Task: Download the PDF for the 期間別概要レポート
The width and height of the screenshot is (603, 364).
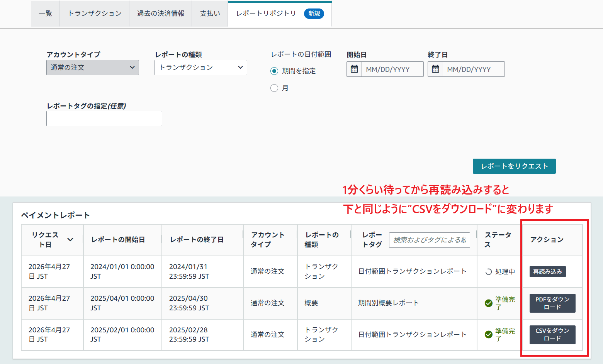Action: pos(552,303)
